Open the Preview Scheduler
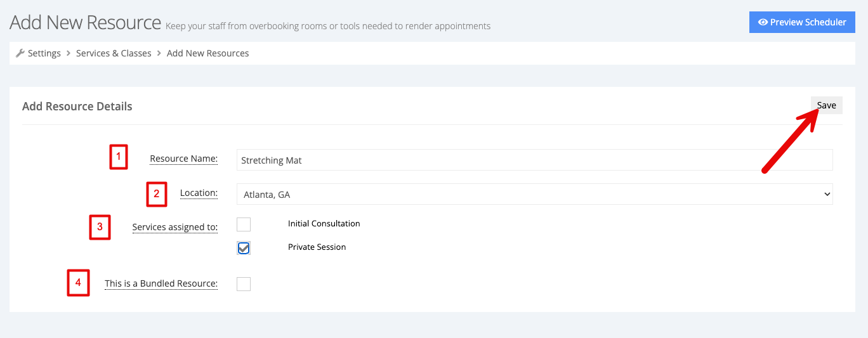Screen dimensions: 868x338 802,22
